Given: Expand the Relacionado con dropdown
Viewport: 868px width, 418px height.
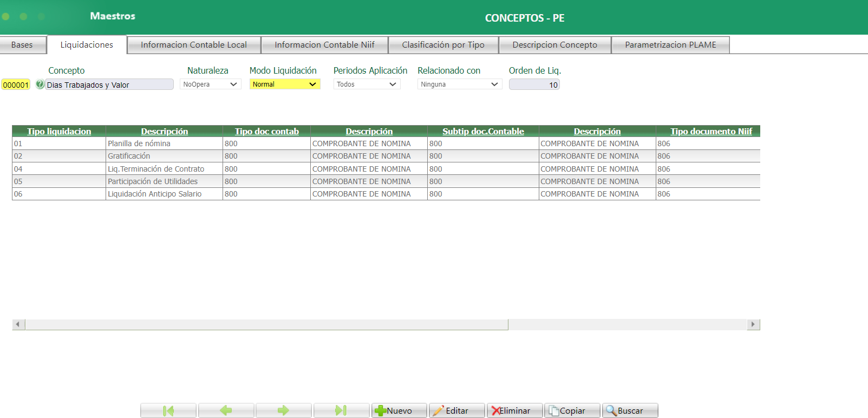Looking at the screenshot, I should pos(459,84).
